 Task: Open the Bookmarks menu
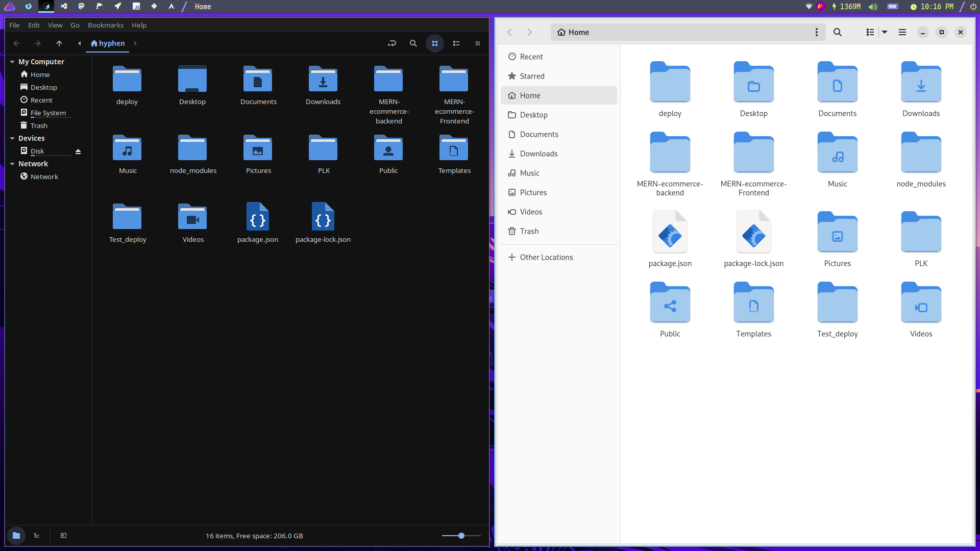[x=106, y=25]
